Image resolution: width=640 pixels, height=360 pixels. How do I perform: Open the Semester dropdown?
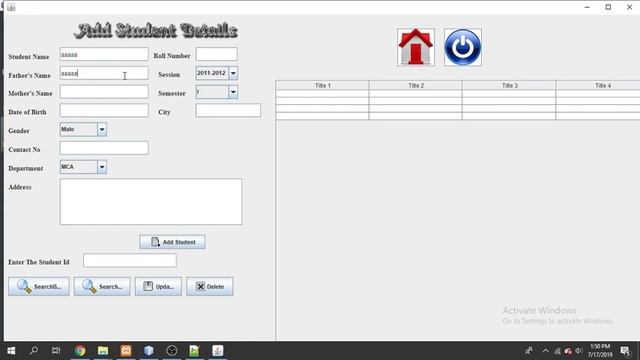pos(233,92)
